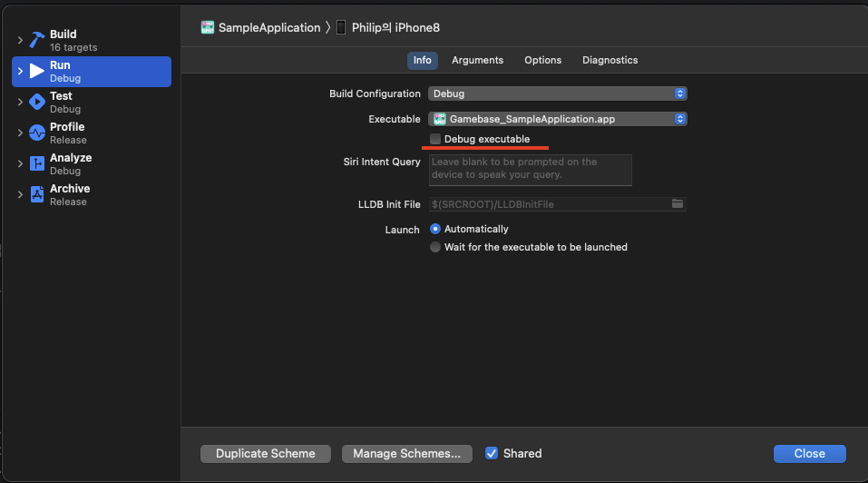The width and height of the screenshot is (868, 483).
Task: Switch to the Diagnostics tab
Action: point(610,60)
